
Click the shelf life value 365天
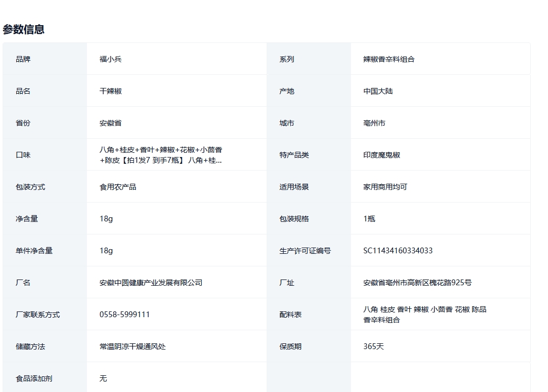click(x=373, y=346)
